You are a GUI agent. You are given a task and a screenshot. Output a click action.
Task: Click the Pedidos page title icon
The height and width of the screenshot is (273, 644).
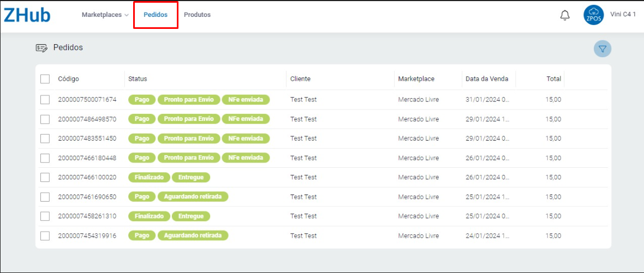[x=41, y=48]
